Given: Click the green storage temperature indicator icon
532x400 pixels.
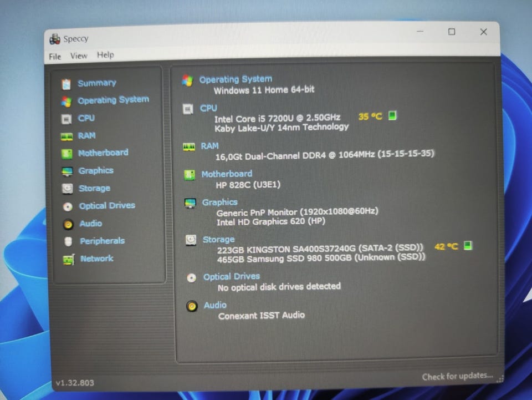Looking at the screenshot, I should (468, 245).
